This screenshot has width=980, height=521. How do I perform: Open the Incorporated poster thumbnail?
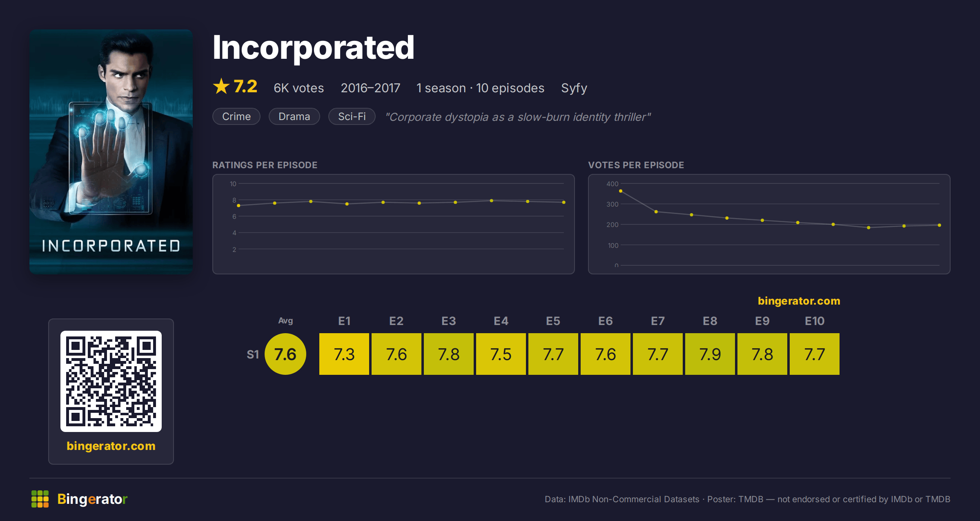(111, 151)
